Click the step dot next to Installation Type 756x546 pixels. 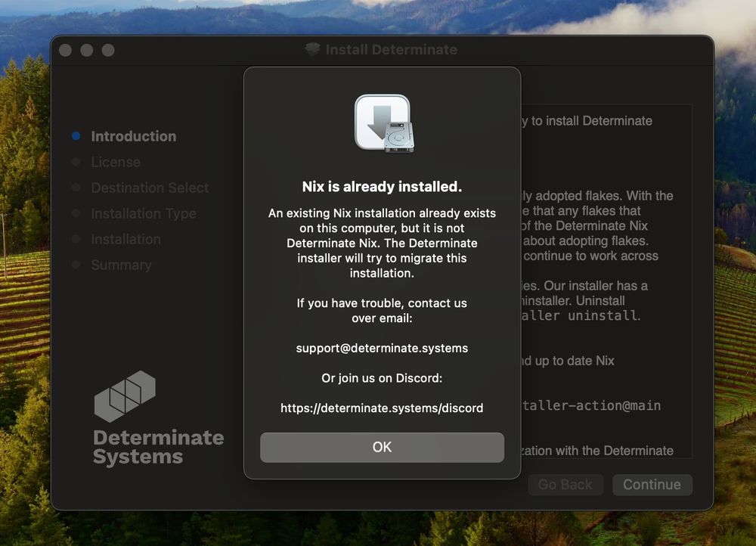76,213
